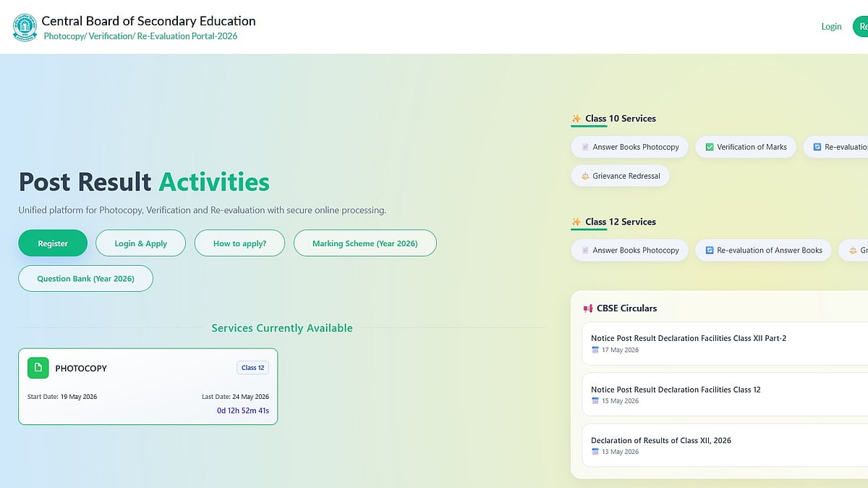Open Notice Post Result Declaration Facilities Class XII Part-2
Screen dimensions: 868x488
click(x=689, y=338)
